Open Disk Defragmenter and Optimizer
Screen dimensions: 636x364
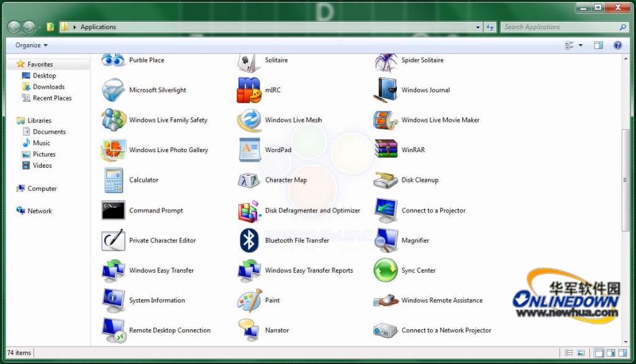point(249,211)
